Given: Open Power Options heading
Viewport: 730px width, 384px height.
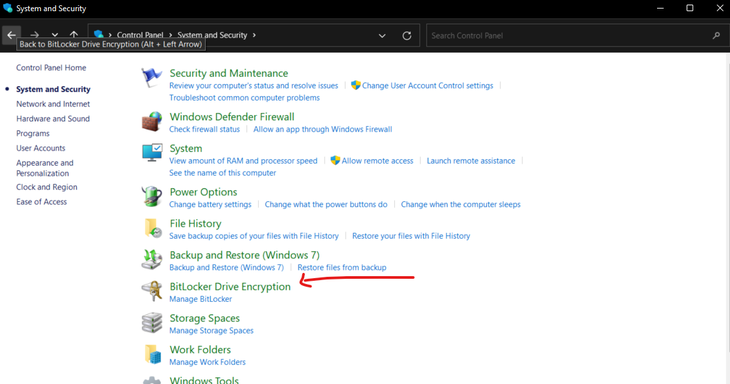Looking at the screenshot, I should 203,192.
